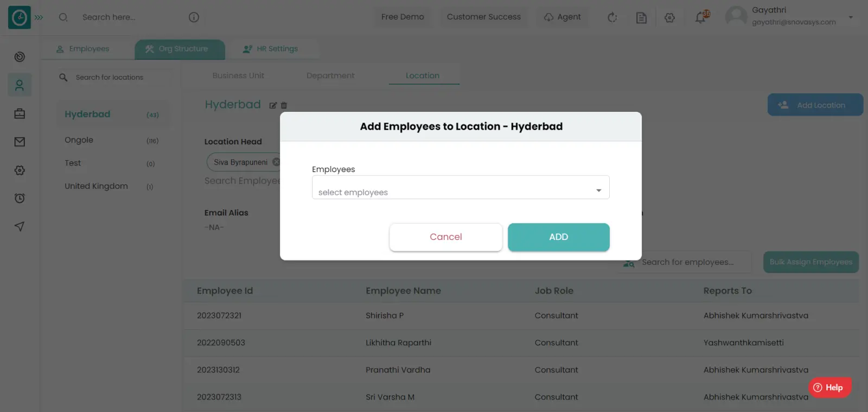Click the Bulk Assign Employees button

[811, 262]
